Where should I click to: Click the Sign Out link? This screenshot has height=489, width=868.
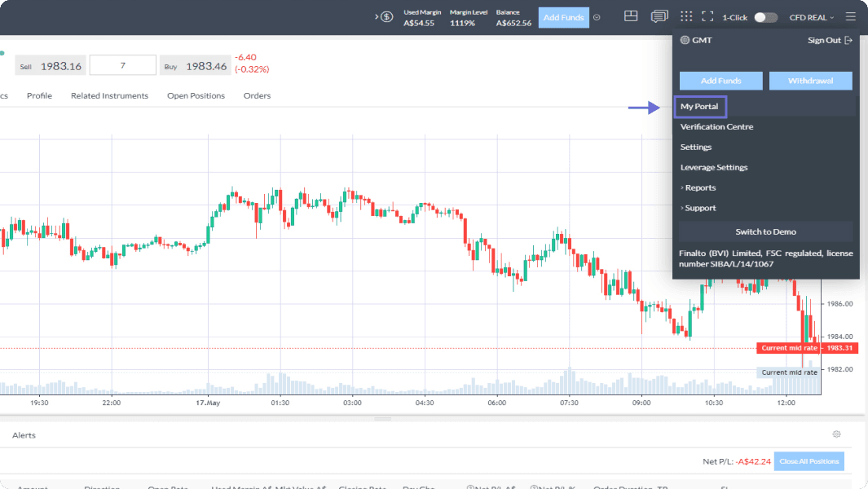824,41
